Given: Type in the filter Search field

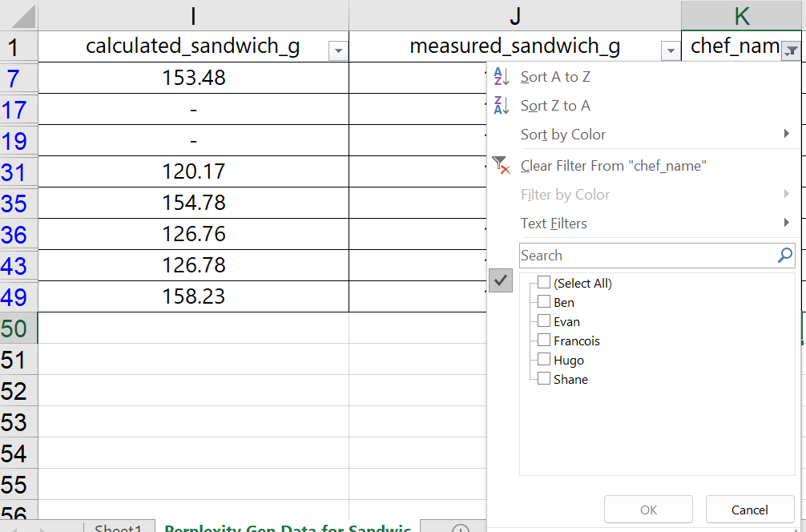Looking at the screenshot, I should pyautogui.click(x=645, y=256).
